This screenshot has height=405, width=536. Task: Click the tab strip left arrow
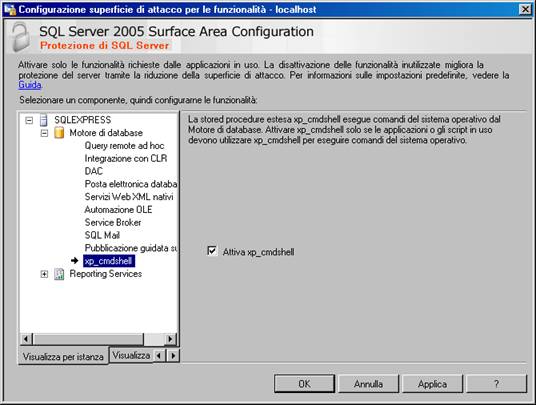coord(159,356)
